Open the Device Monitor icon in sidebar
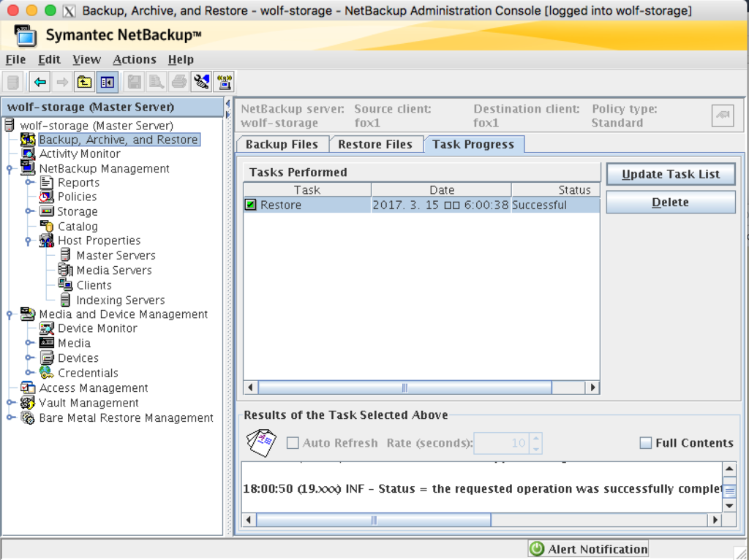 click(x=45, y=328)
